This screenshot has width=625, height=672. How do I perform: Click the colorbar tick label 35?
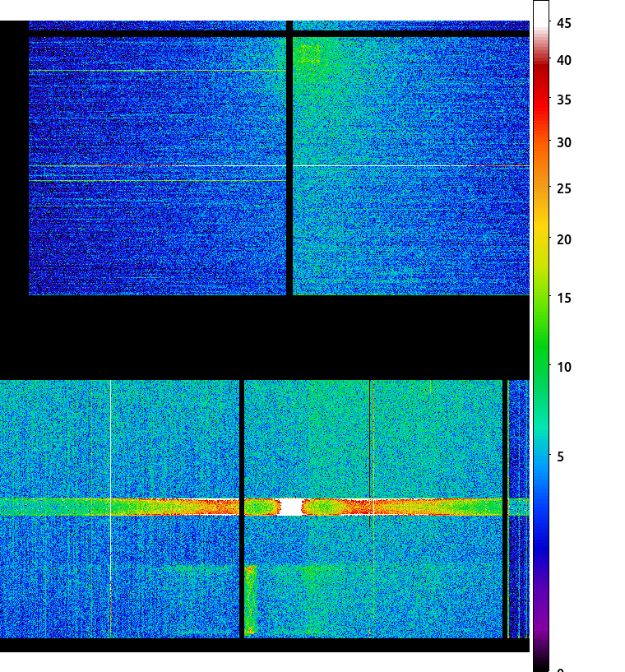[x=564, y=100]
